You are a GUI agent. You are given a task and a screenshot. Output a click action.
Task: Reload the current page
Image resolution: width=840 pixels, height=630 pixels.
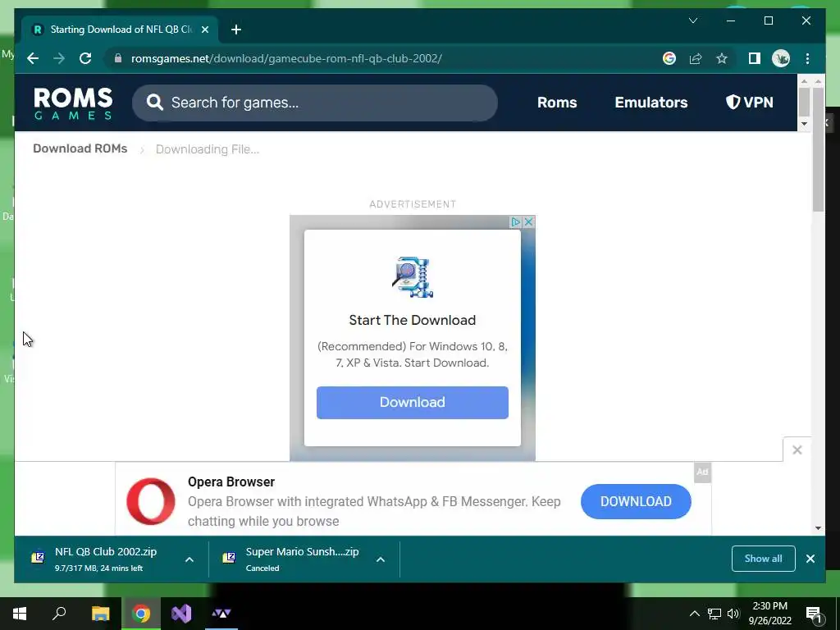[85, 58]
